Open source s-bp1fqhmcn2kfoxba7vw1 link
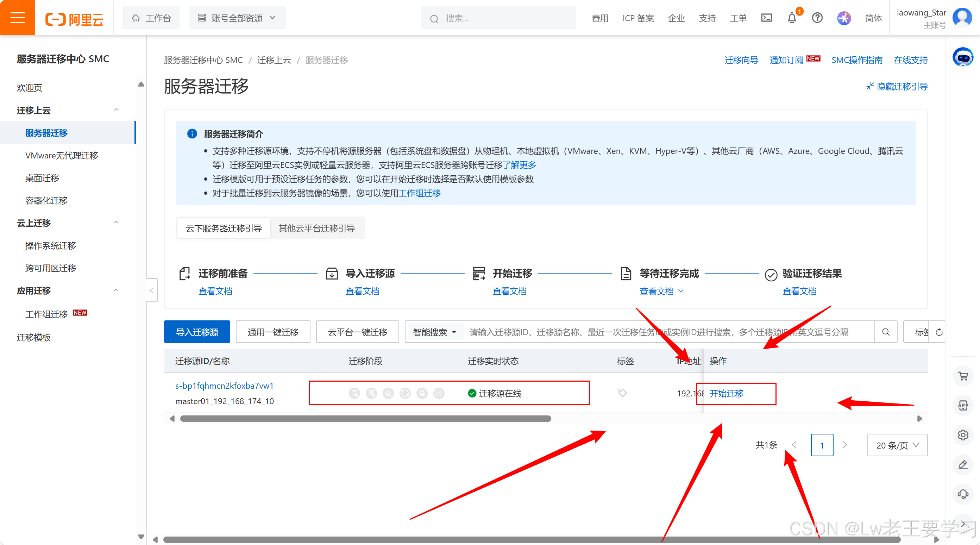 point(224,386)
